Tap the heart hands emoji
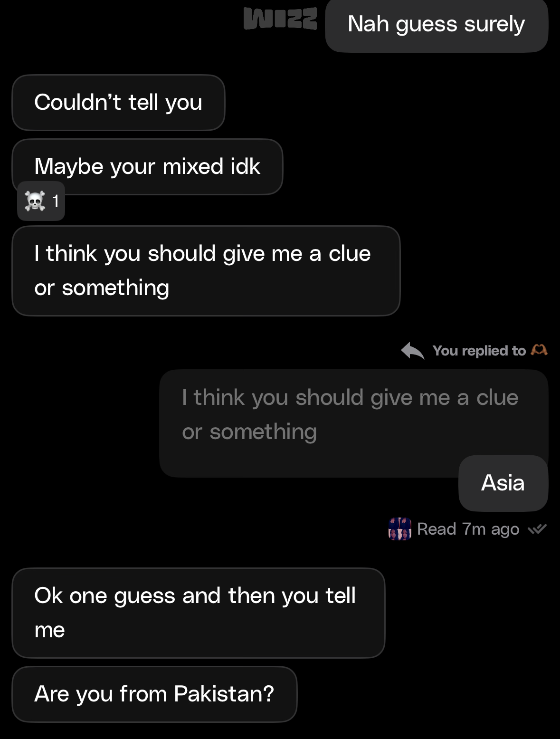 (x=539, y=350)
